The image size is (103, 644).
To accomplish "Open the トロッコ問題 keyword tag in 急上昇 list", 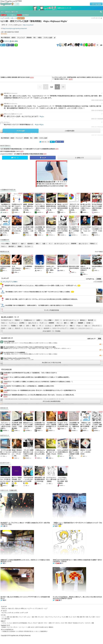I will (49, 320).
